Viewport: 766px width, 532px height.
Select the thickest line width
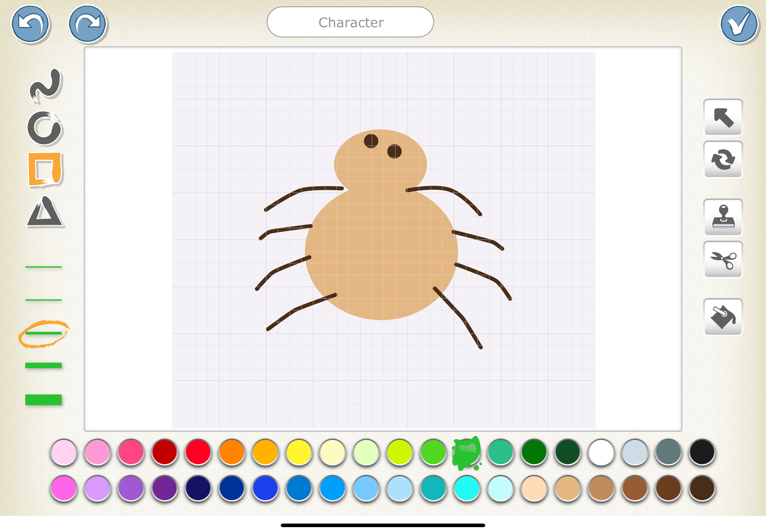[43, 400]
